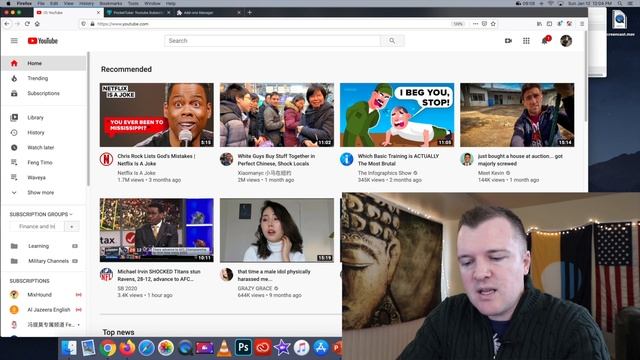Open a new Firefox tab

point(249,12)
